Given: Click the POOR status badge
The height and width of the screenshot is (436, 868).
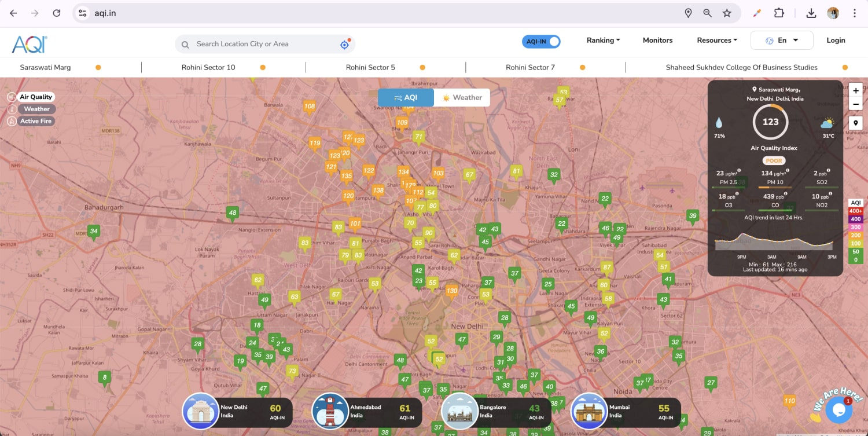Looking at the screenshot, I should pos(774,161).
